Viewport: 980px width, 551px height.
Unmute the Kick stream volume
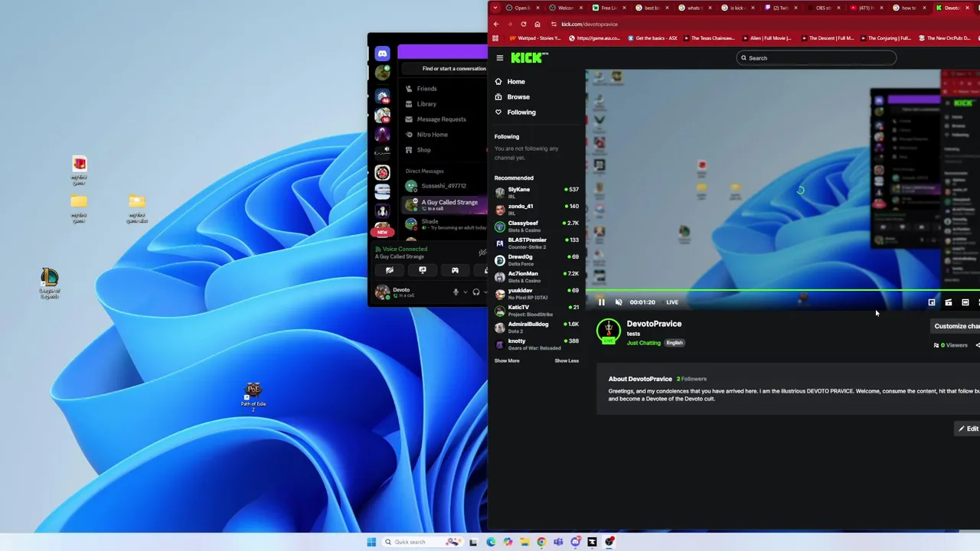tap(619, 302)
